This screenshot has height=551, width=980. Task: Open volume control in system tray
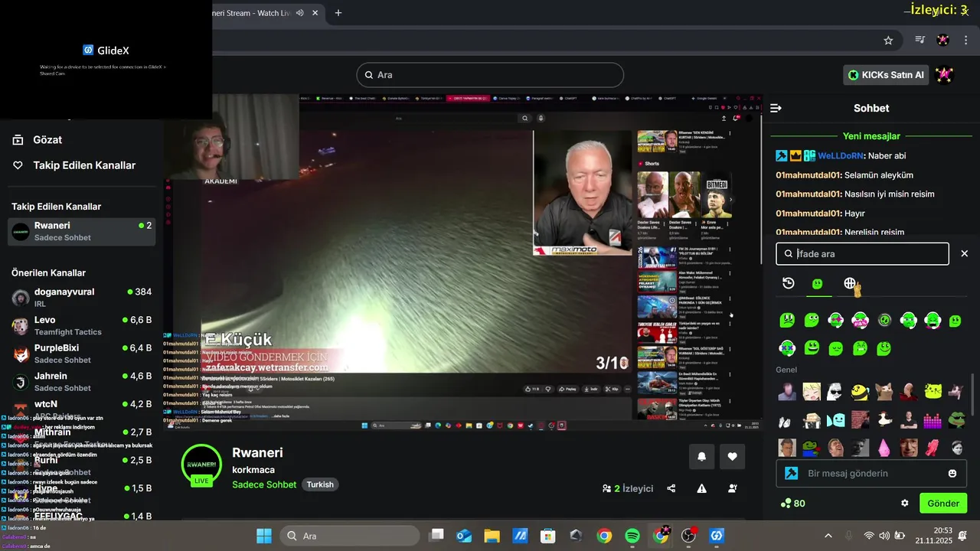tap(884, 536)
